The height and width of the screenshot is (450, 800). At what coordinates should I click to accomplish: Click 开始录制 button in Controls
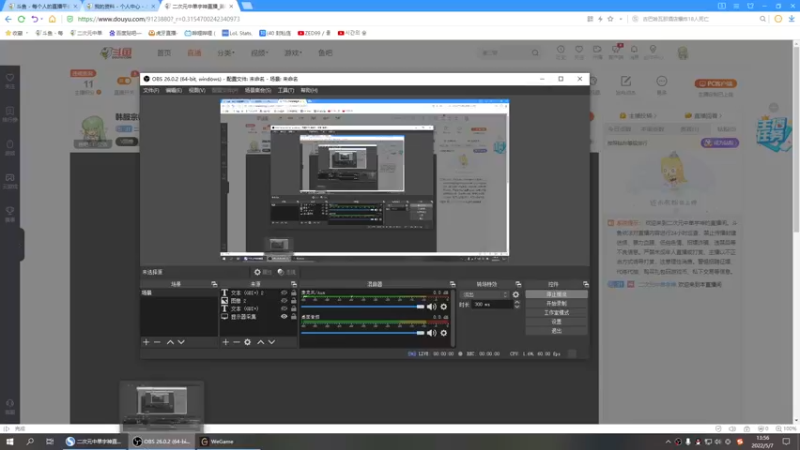[x=556, y=304]
